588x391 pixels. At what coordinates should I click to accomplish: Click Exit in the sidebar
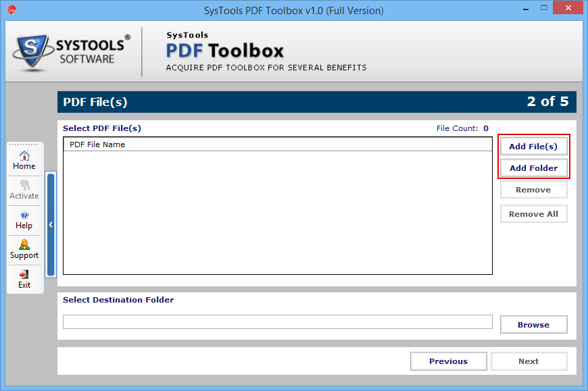point(24,280)
